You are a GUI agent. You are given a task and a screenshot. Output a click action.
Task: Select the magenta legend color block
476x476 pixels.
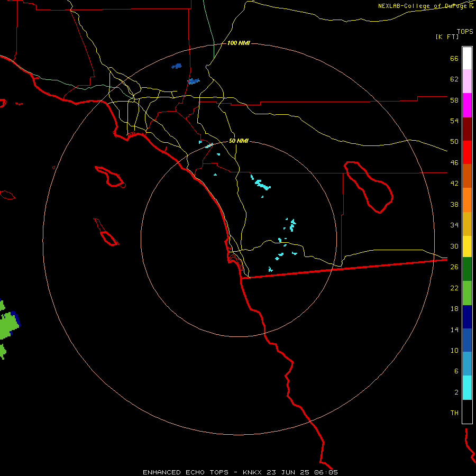pyautogui.click(x=467, y=105)
